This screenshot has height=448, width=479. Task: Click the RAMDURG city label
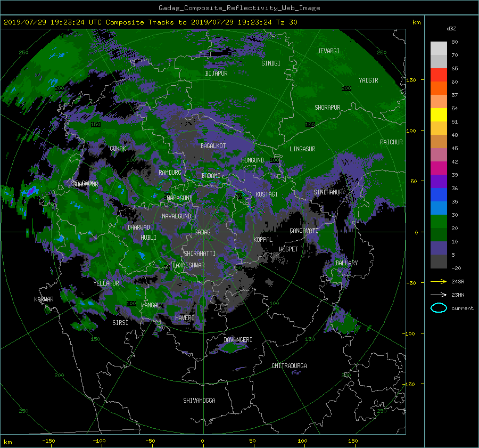(x=170, y=173)
